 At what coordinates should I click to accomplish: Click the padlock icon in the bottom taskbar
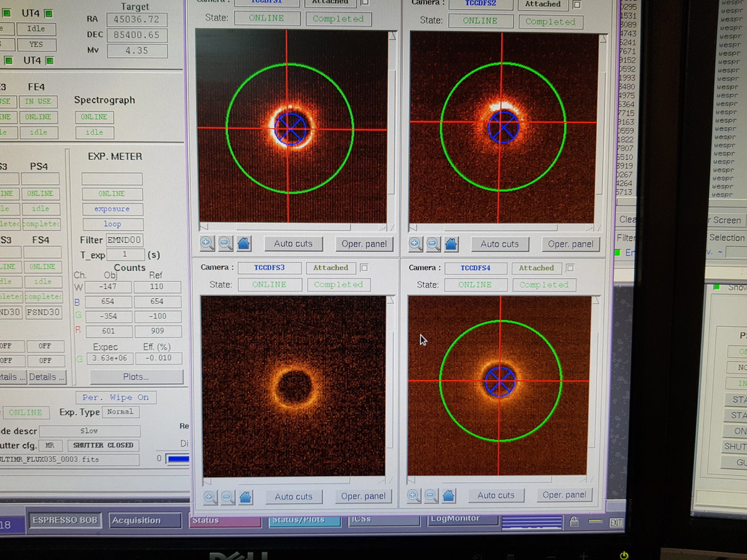click(574, 521)
